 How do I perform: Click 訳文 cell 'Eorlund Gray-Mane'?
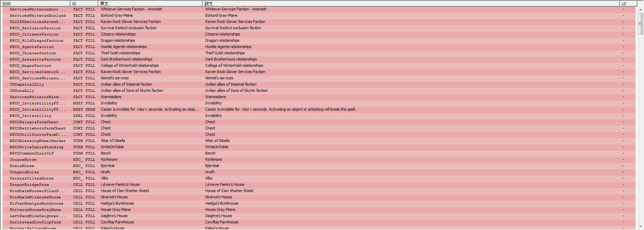coord(221,16)
